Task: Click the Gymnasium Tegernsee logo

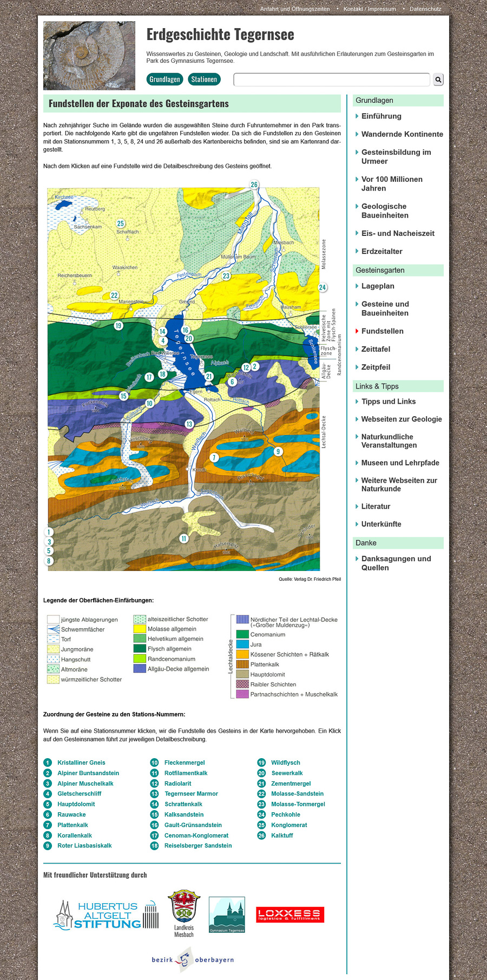Action: [227, 915]
